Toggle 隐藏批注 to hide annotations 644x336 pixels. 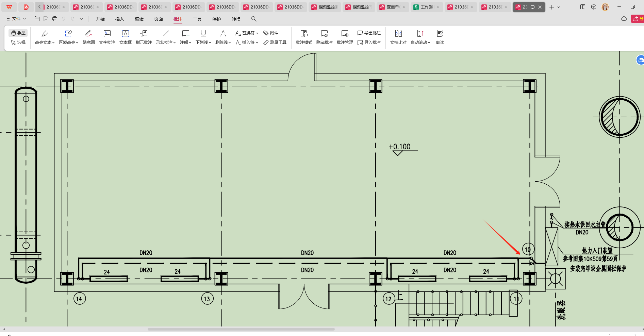point(324,37)
